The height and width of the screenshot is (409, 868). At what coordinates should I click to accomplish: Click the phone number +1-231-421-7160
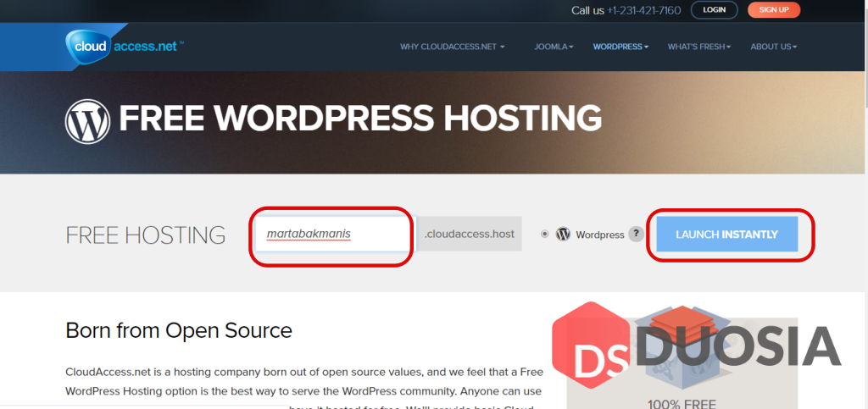644,10
